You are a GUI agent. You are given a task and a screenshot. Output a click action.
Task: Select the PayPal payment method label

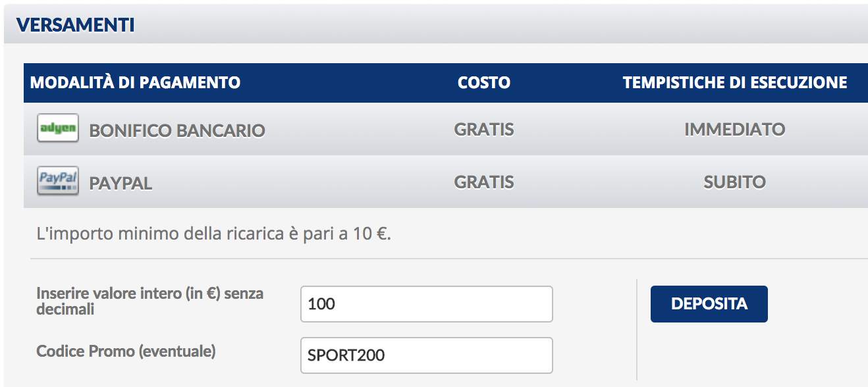point(121,183)
